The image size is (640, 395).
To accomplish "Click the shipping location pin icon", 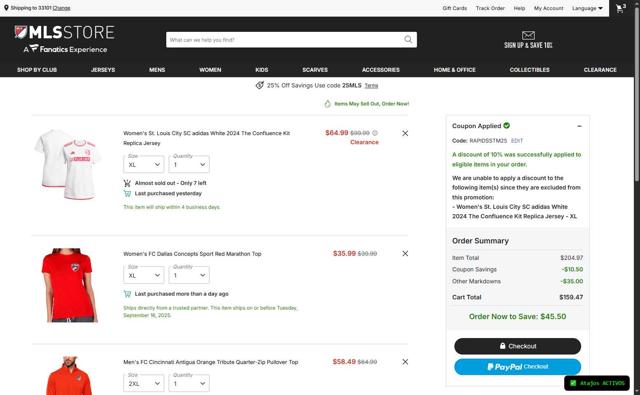I will pos(6,8).
